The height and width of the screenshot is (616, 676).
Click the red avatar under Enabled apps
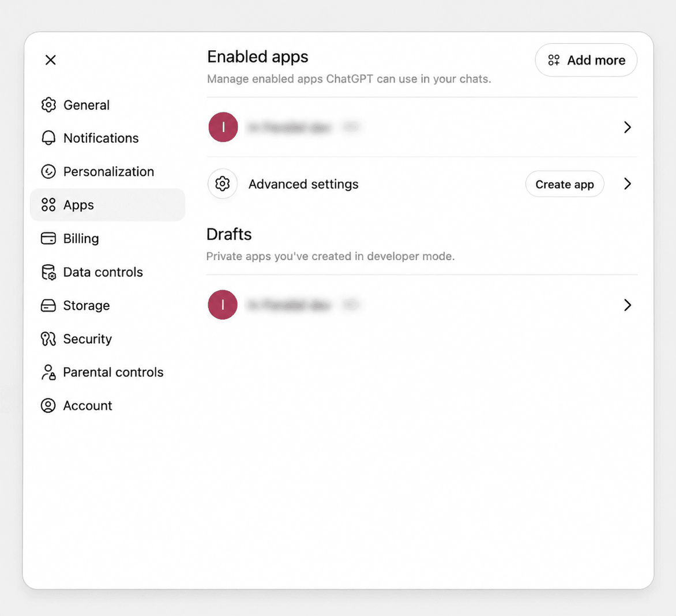click(223, 127)
